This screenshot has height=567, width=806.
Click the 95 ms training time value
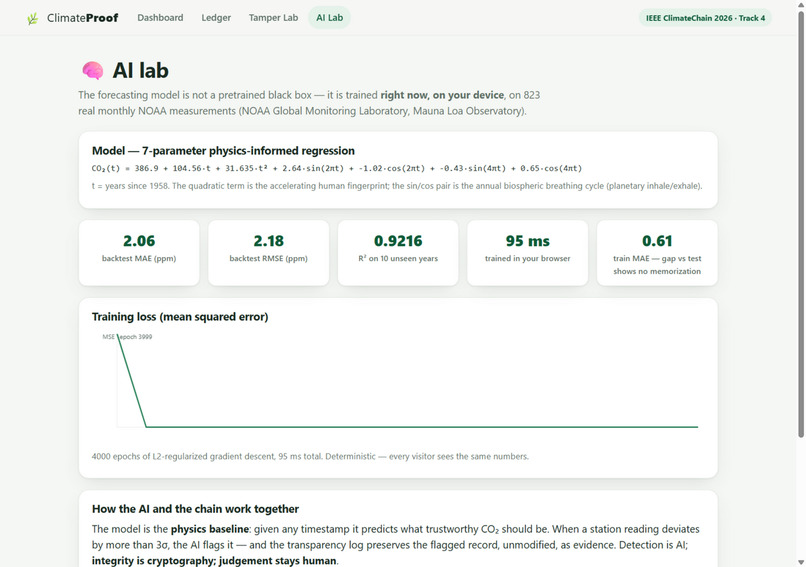[x=527, y=241]
